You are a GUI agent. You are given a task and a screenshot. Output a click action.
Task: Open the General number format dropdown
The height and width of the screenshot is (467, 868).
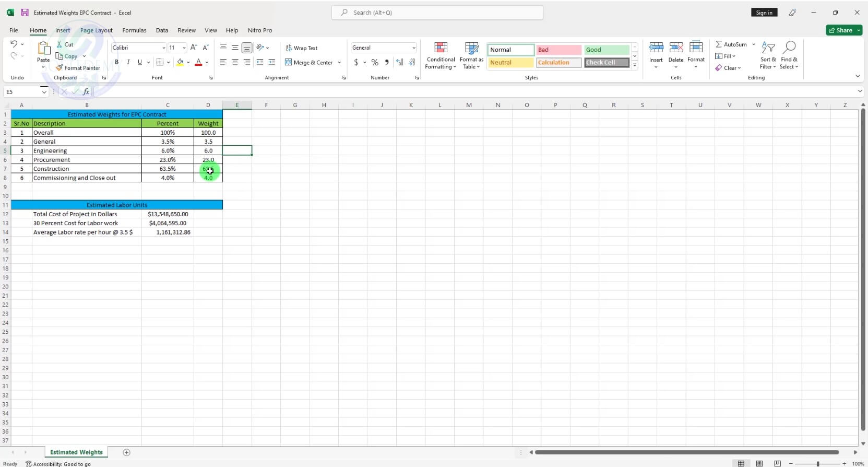pos(414,48)
